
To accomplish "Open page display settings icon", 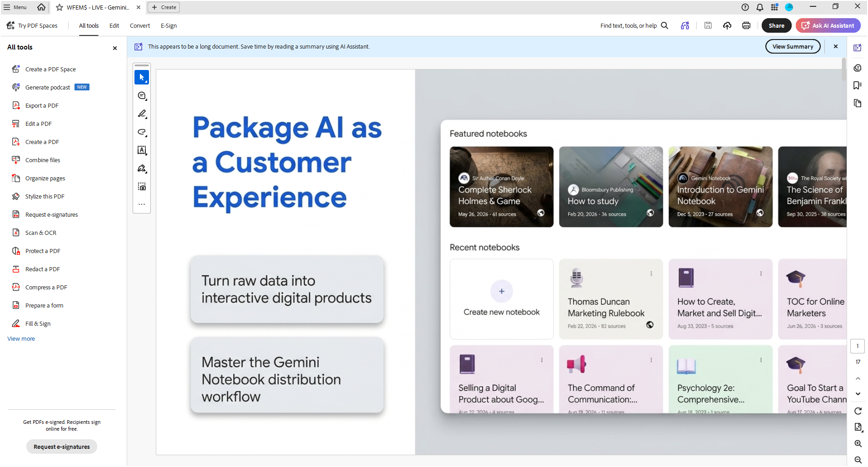I will [858, 427].
